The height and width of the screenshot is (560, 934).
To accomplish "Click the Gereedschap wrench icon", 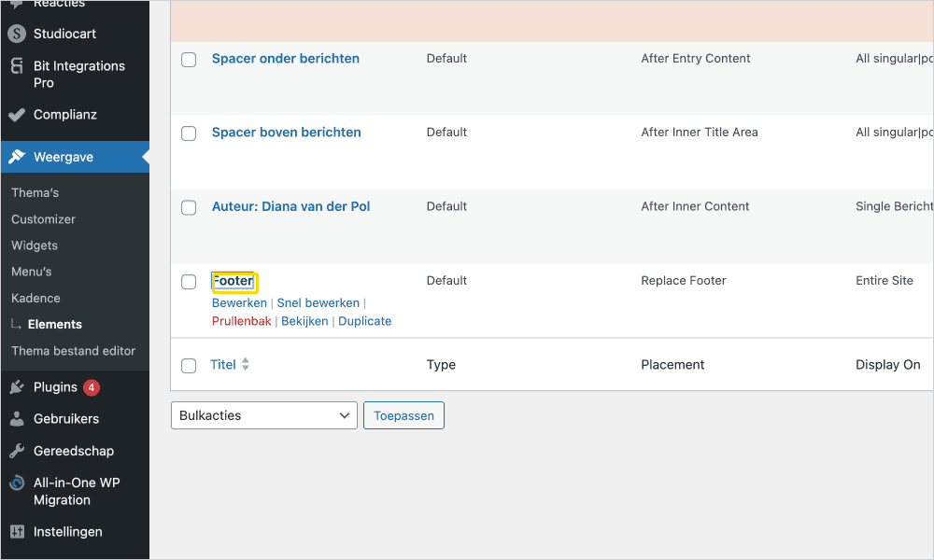I will (x=17, y=451).
